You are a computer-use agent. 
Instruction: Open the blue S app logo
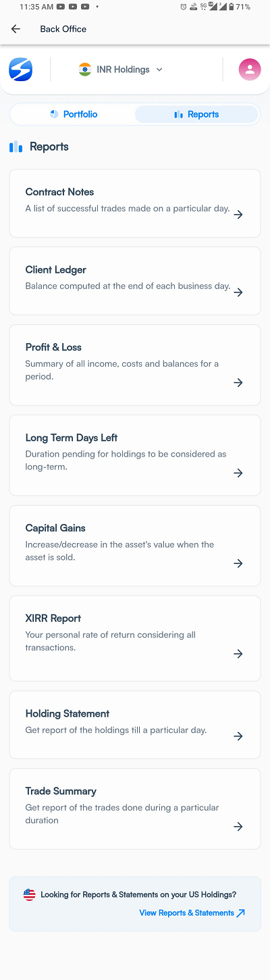point(20,70)
